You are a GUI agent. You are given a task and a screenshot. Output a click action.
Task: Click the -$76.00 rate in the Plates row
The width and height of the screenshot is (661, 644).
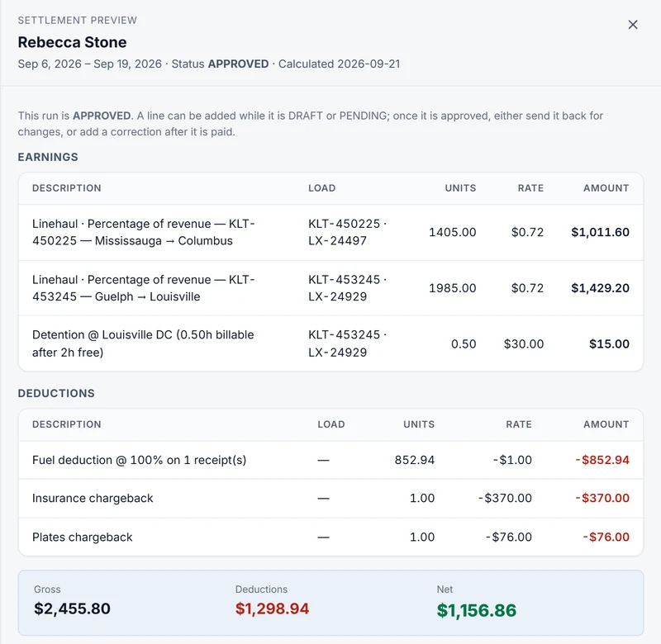point(509,537)
